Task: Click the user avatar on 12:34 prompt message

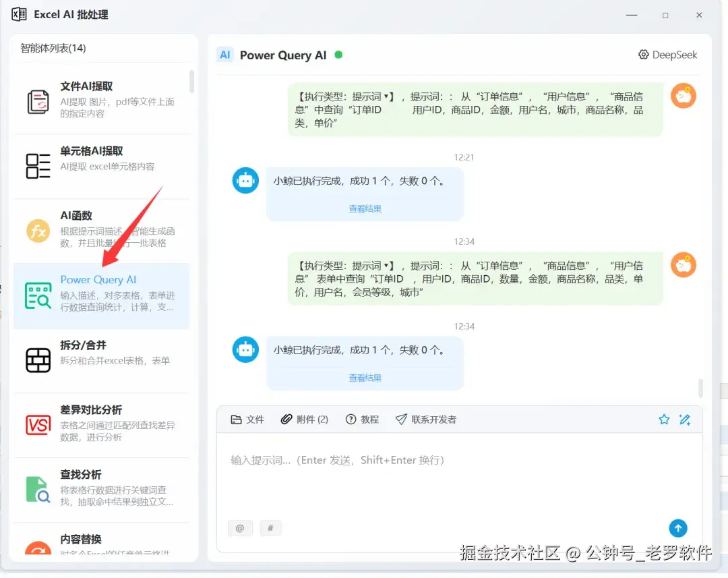Action: pos(683,265)
